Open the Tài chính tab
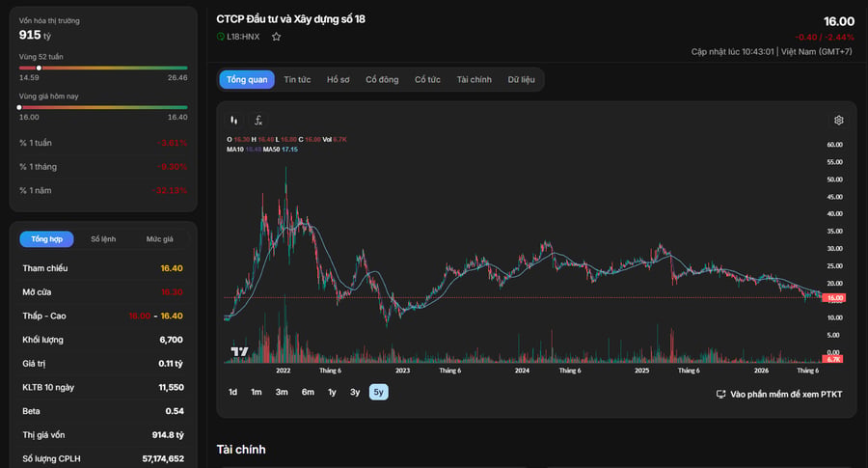This screenshot has width=868, height=468. pyautogui.click(x=474, y=80)
